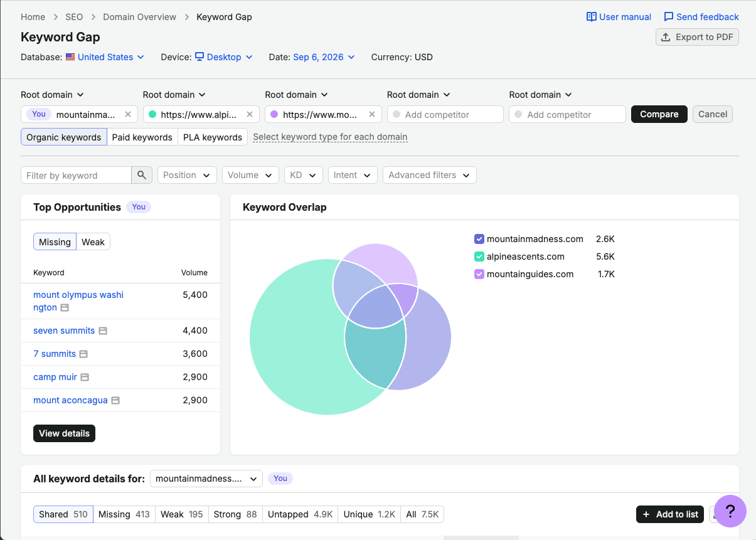Go to SEO breadcrumb
The image size is (756, 540).
click(x=74, y=17)
